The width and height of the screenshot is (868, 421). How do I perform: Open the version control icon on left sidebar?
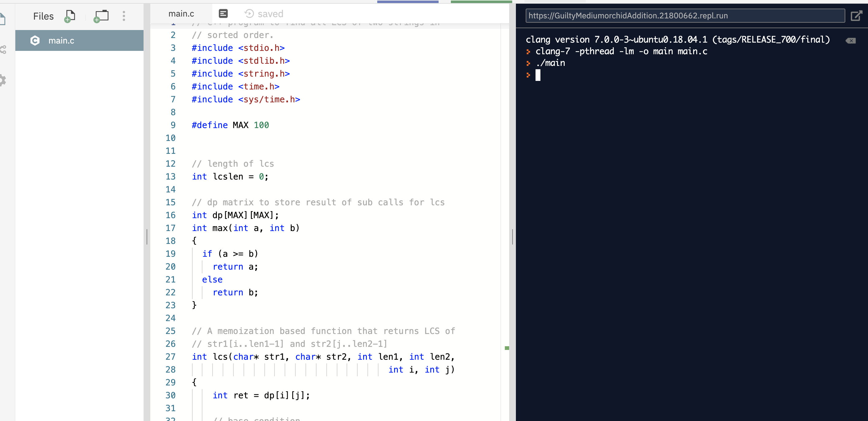point(3,50)
